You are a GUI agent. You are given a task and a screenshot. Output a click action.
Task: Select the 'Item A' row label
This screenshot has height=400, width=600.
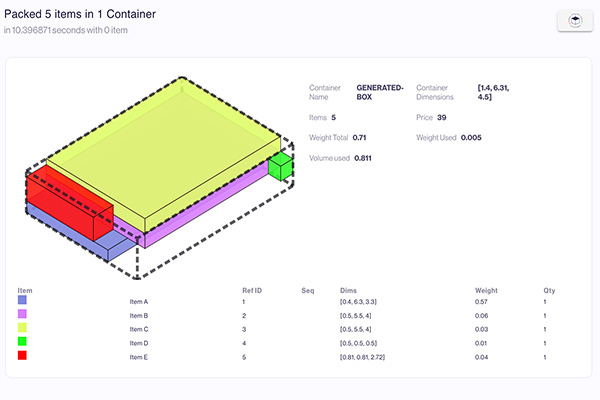pos(139,302)
